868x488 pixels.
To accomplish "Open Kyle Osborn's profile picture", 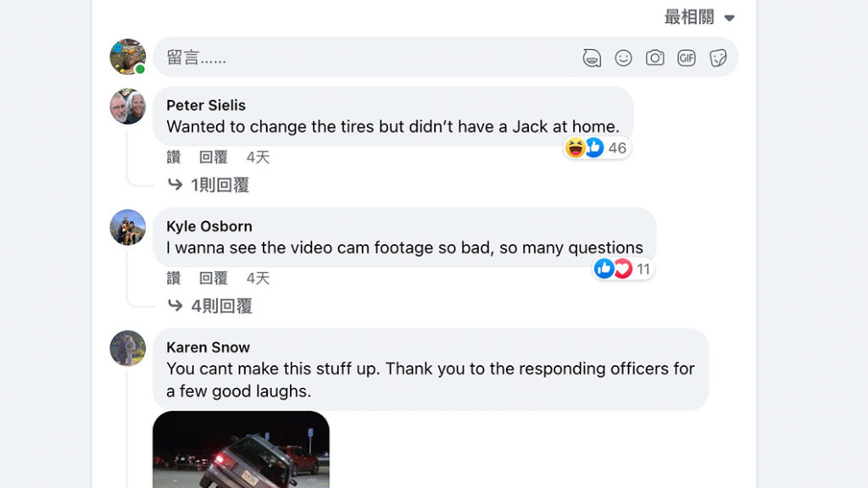I will tap(128, 227).
